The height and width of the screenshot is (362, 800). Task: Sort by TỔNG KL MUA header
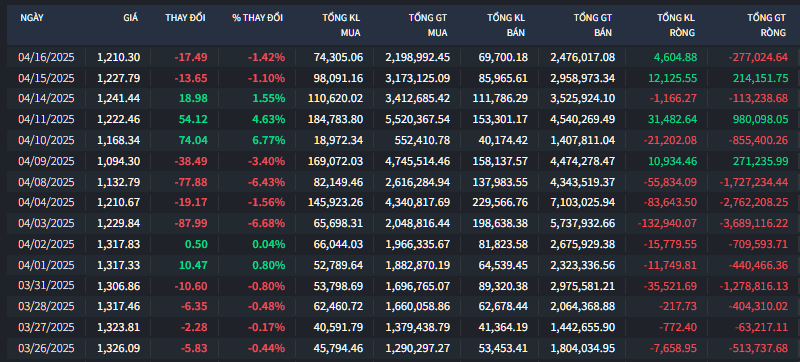click(x=341, y=25)
